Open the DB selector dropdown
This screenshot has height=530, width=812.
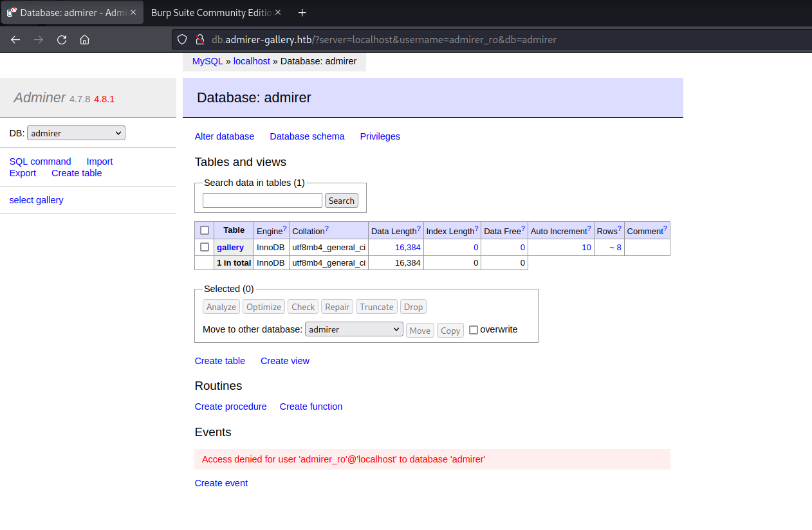76,133
